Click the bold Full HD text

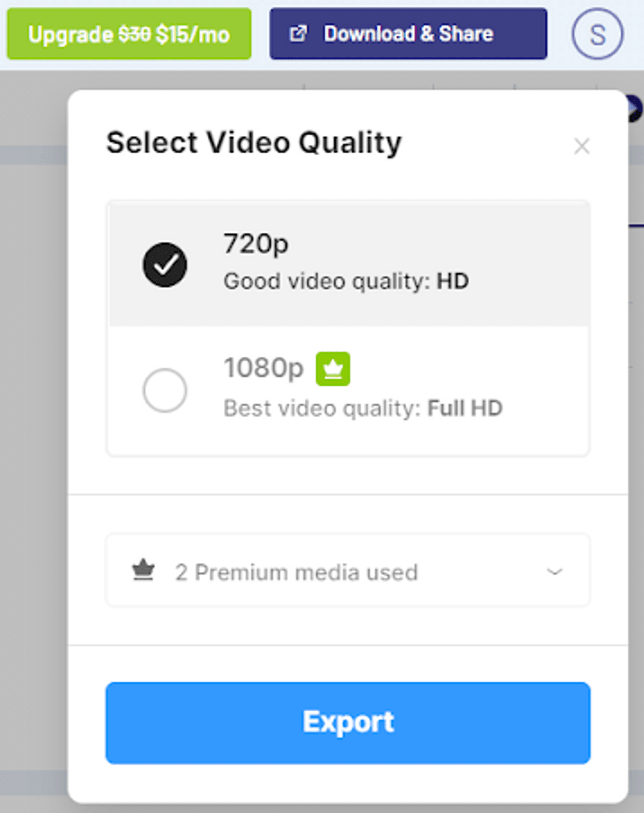(x=465, y=408)
